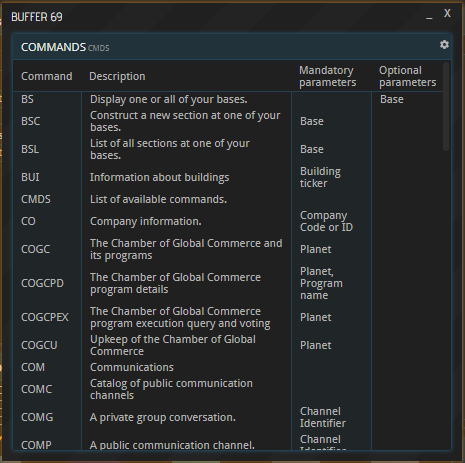465x463 pixels.
Task: Open the Commands panel settings gear
Action: click(444, 45)
